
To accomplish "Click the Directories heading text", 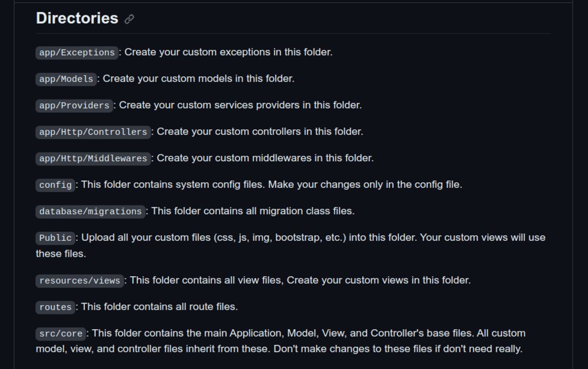I will tap(77, 18).
